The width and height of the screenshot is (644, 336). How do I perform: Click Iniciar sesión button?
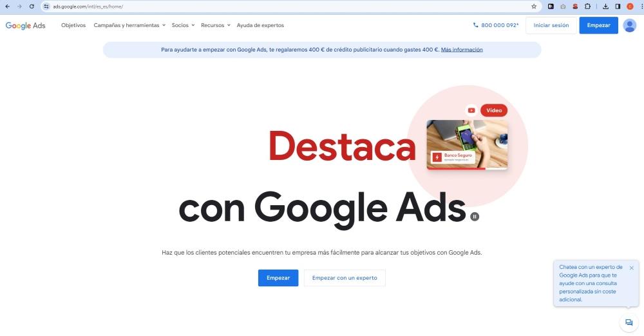pyautogui.click(x=551, y=26)
